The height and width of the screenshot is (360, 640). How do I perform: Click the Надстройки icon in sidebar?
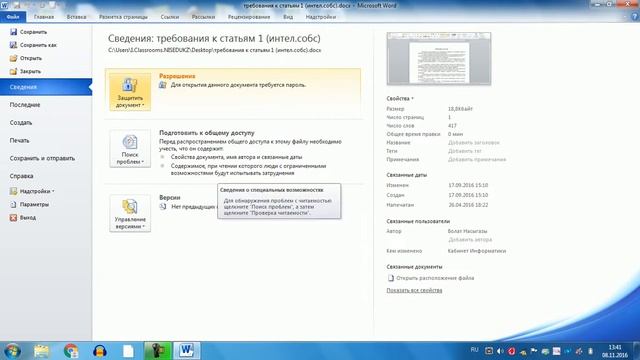[x=13, y=191]
